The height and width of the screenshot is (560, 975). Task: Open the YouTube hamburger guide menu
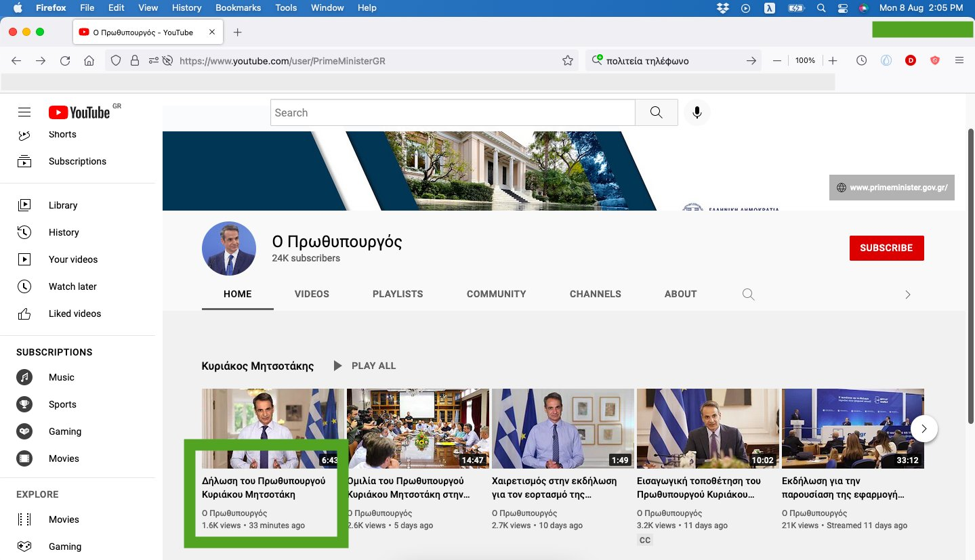click(x=24, y=112)
